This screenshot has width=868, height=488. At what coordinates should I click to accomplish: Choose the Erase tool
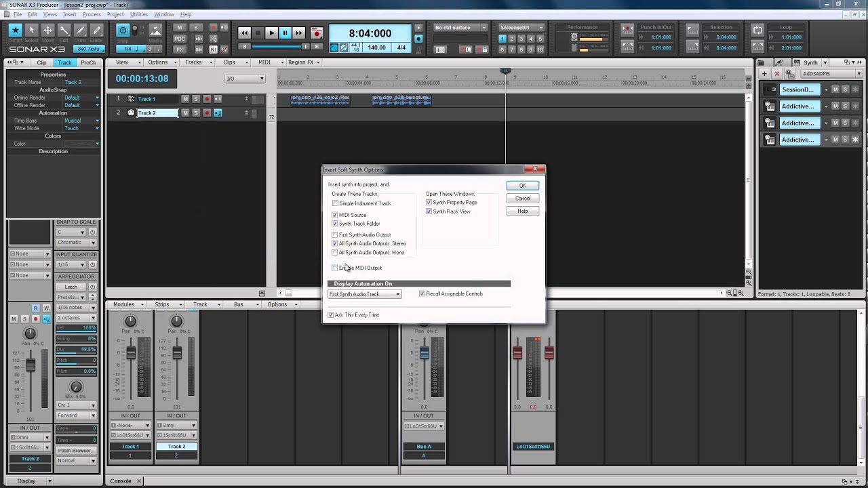pos(96,30)
